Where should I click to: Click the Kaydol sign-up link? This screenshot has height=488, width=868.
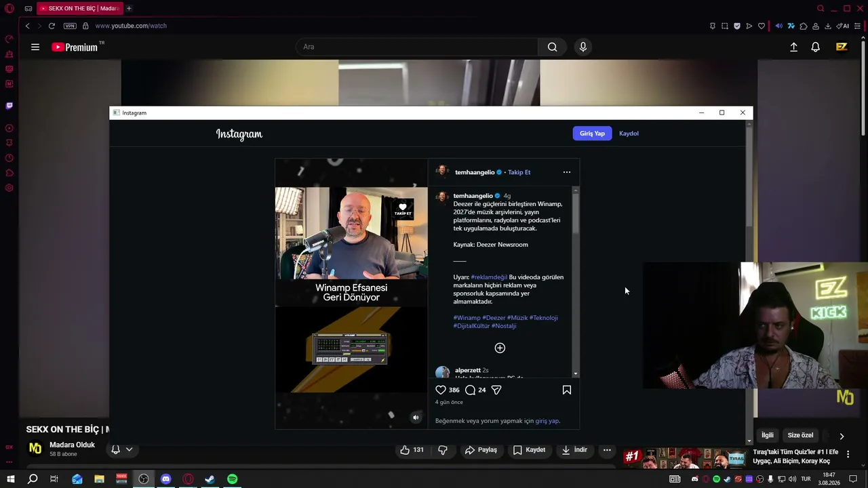[x=629, y=134]
